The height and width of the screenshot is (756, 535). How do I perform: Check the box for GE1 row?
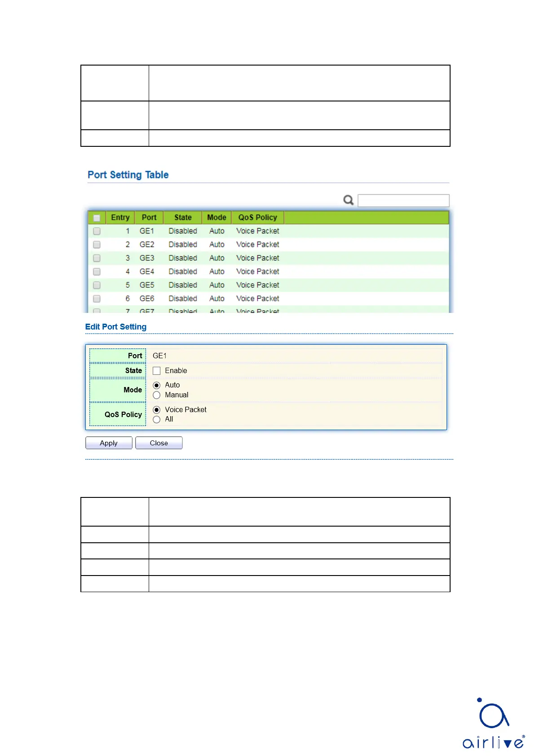[x=97, y=231]
